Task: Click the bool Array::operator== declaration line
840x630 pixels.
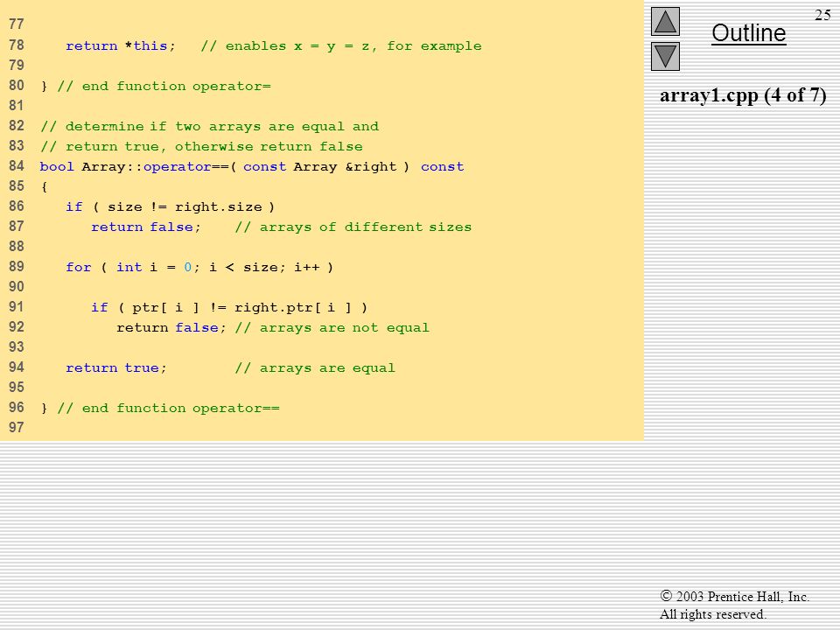Action: (x=252, y=166)
